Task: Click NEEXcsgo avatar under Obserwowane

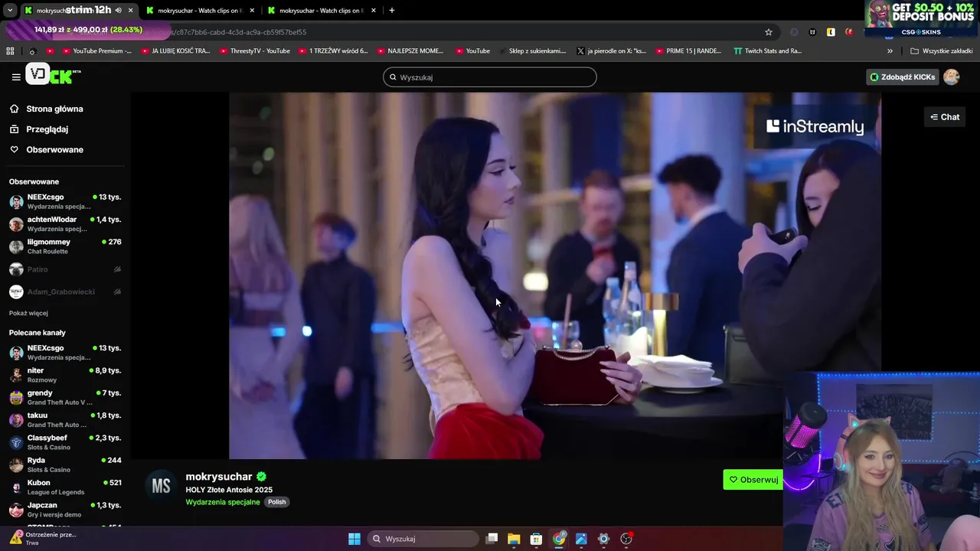Action: click(x=16, y=202)
